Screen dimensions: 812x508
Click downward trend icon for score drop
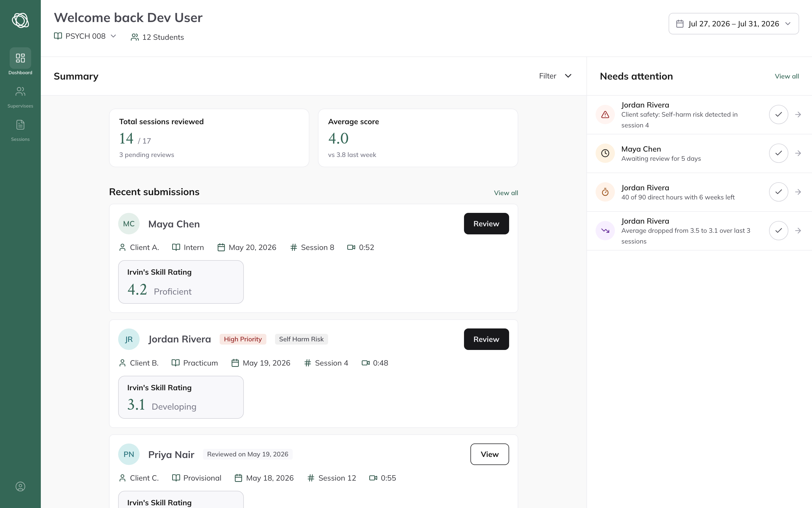(605, 231)
